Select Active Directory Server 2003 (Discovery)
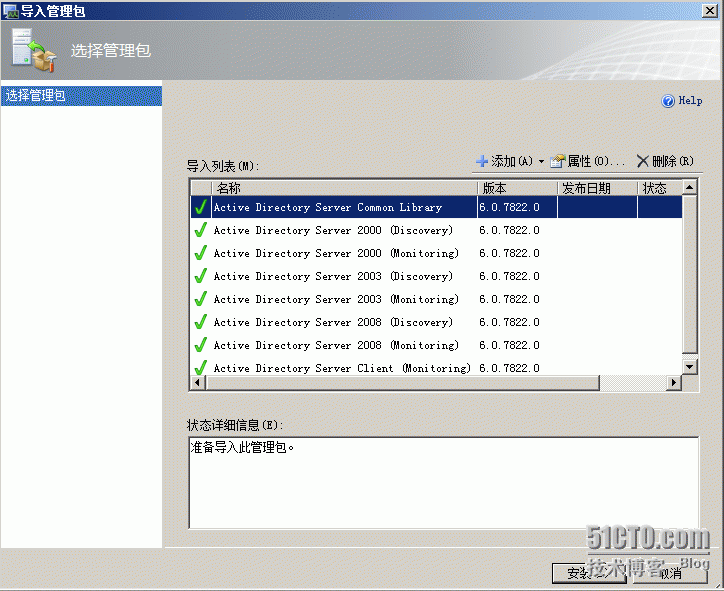 tap(436, 276)
